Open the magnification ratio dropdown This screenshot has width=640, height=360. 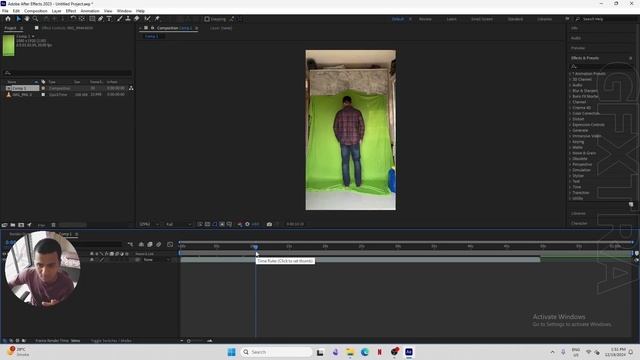pos(149,224)
